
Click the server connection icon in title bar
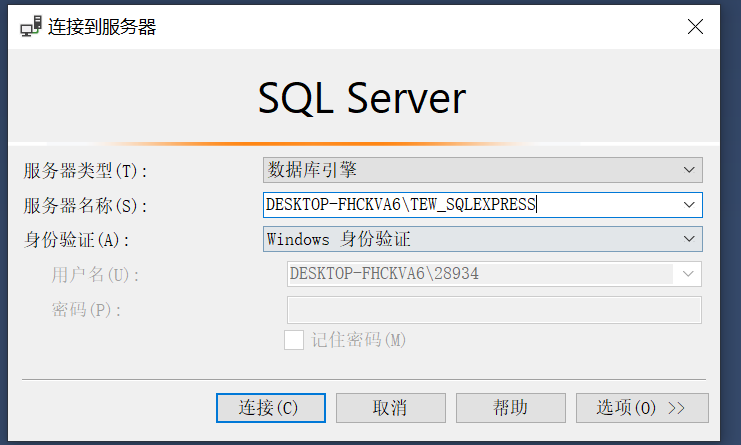tap(31, 27)
